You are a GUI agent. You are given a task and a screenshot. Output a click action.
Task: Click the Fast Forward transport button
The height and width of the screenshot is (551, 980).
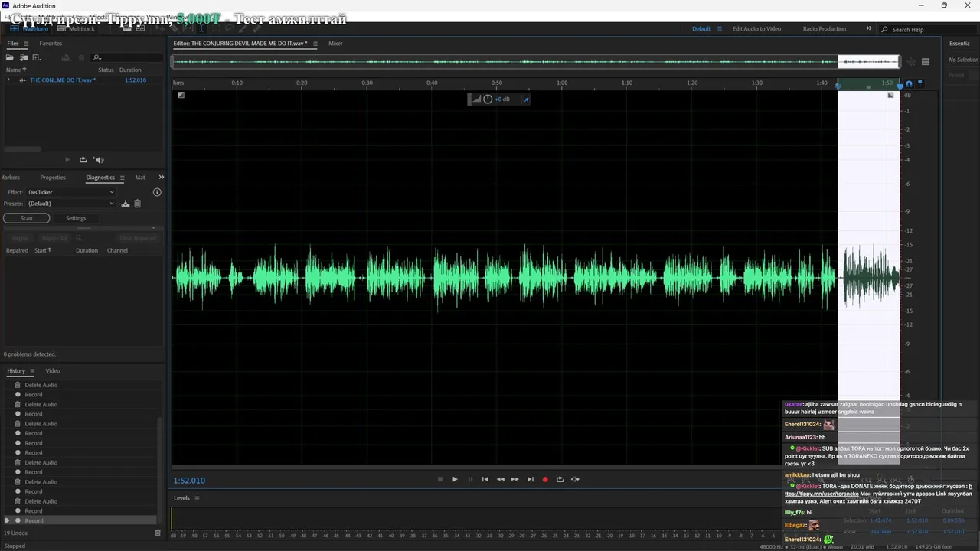(515, 479)
